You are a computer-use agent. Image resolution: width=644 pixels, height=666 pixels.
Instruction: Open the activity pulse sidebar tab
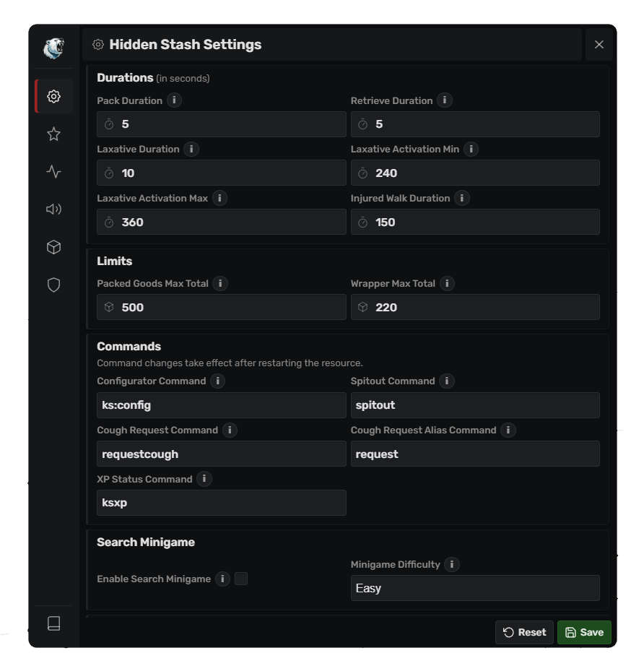pos(53,172)
